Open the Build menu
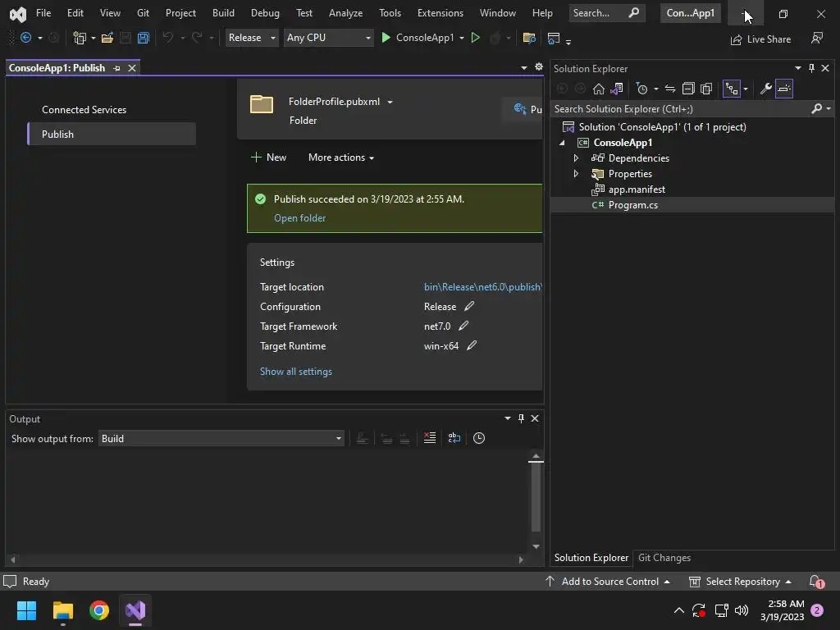This screenshot has height=630, width=840. 223,13
